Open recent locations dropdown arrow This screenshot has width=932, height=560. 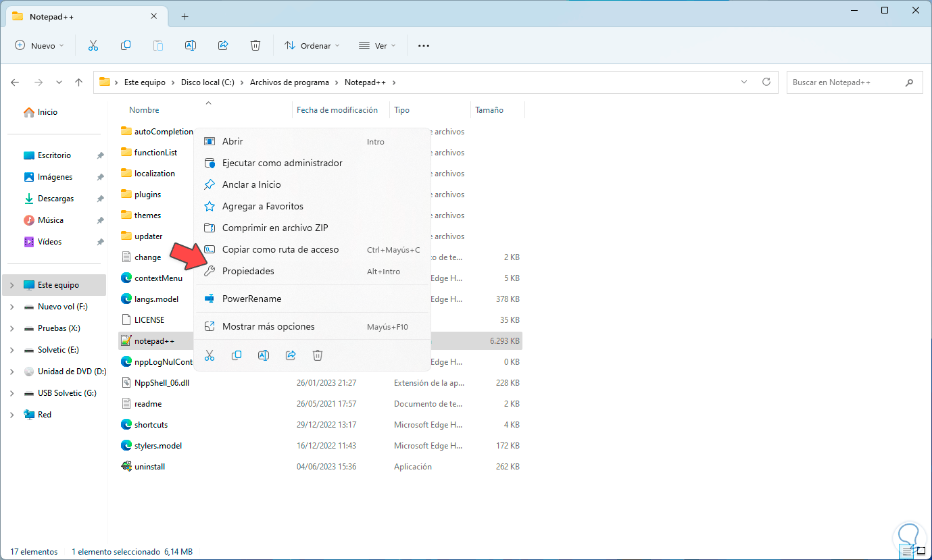point(59,82)
